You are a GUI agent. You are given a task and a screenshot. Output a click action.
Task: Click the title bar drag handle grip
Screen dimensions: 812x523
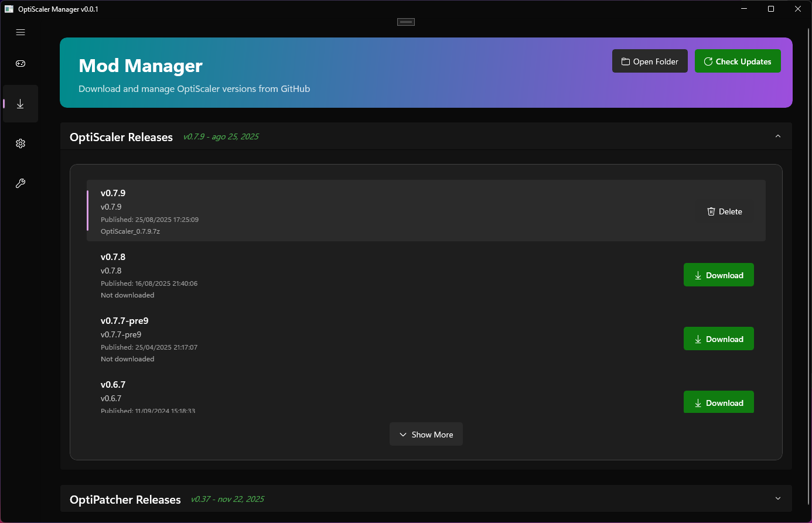[x=406, y=22]
